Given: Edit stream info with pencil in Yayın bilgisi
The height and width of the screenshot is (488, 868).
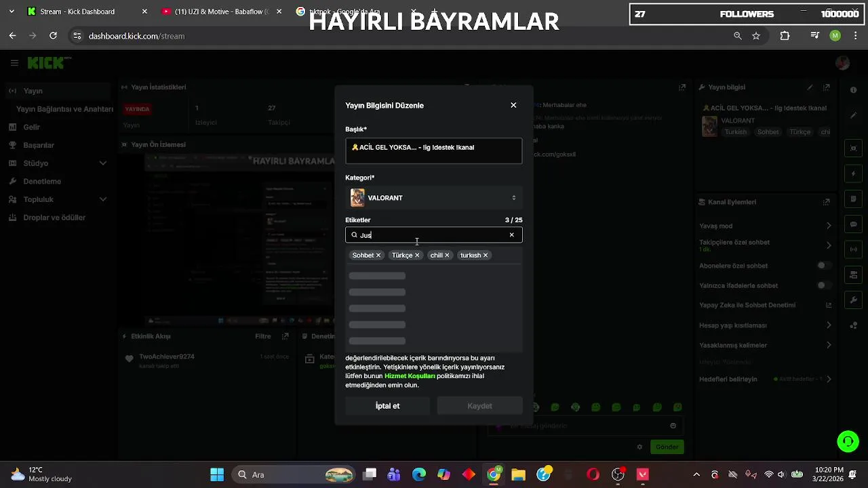Looking at the screenshot, I should point(810,87).
